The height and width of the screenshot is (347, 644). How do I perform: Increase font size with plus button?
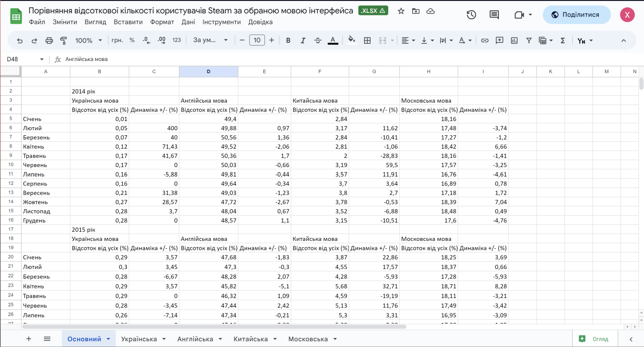point(271,40)
